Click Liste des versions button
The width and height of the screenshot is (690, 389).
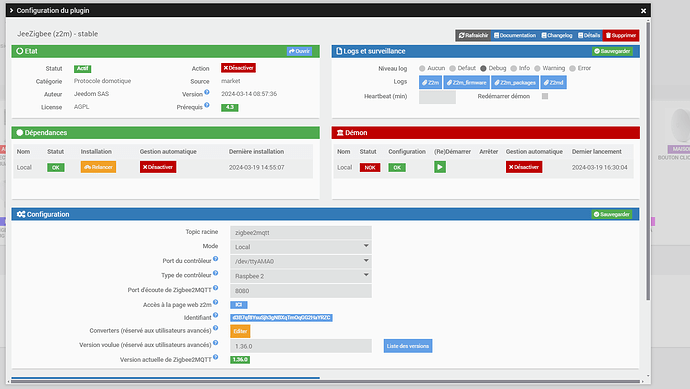coord(407,346)
